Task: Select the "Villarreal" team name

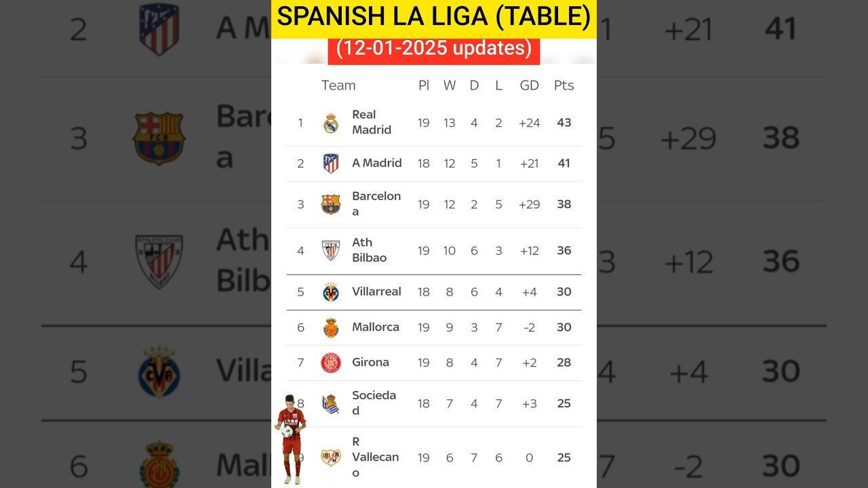Action: (x=376, y=291)
